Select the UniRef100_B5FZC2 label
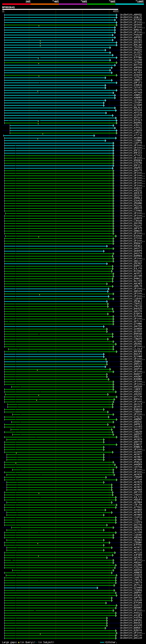The width and height of the screenshot is (146, 644). click(131, 150)
